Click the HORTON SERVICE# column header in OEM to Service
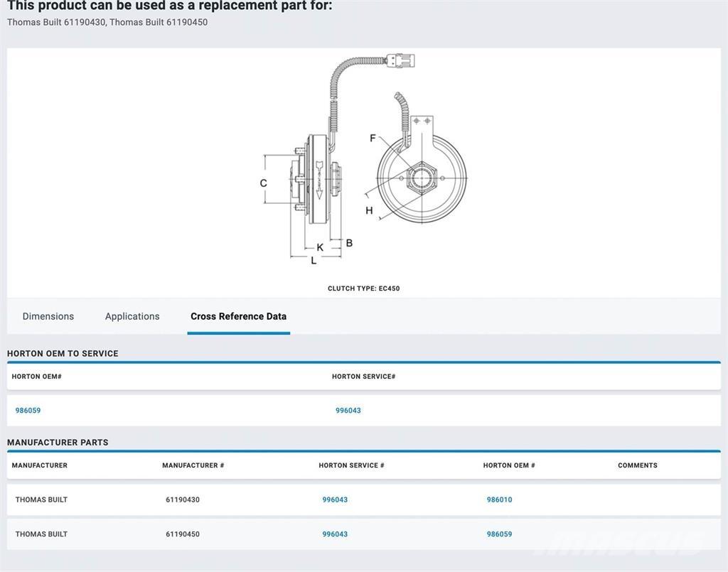728x572 pixels. pos(363,377)
